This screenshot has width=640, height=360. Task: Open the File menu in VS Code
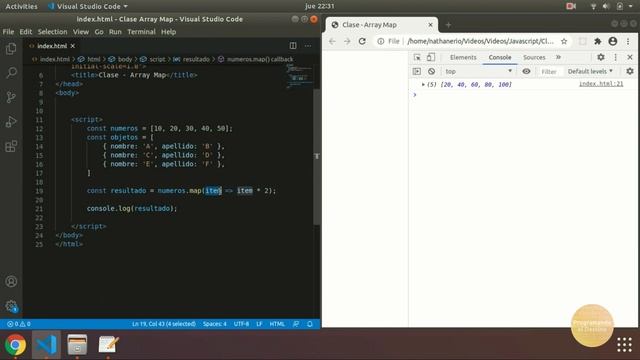coord(8,32)
